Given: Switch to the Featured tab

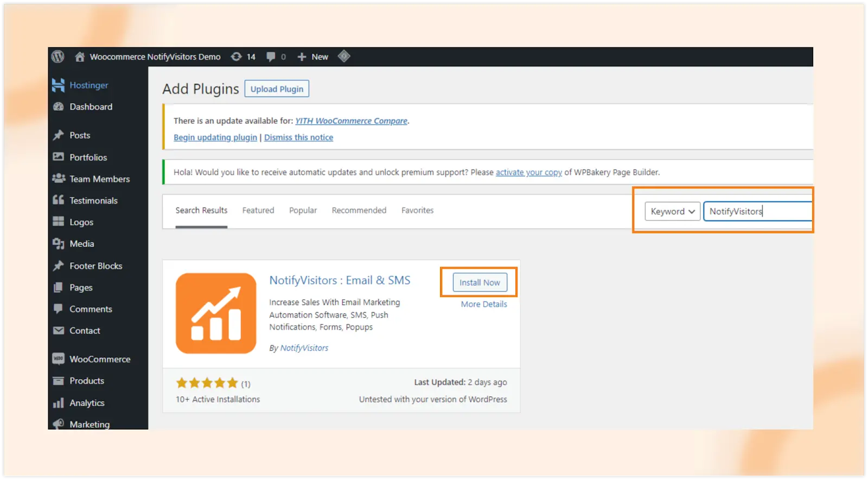Looking at the screenshot, I should click(x=258, y=210).
